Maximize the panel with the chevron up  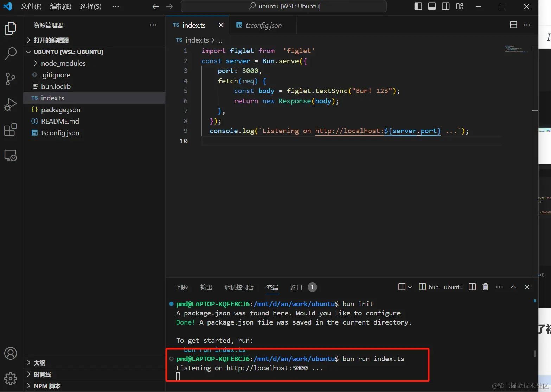pyautogui.click(x=513, y=287)
